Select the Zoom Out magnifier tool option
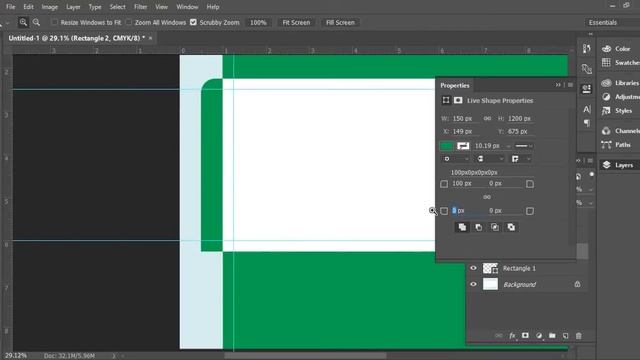The width and height of the screenshot is (640, 360). coord(36,22)
